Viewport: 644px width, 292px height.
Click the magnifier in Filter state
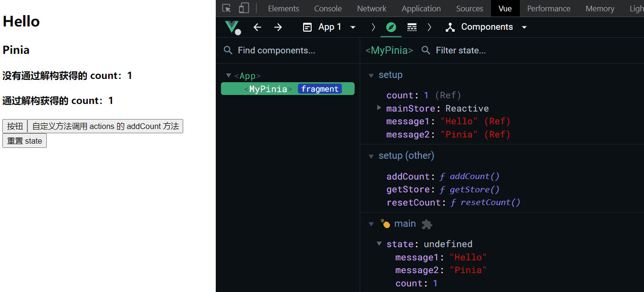[x=426, y=50]
